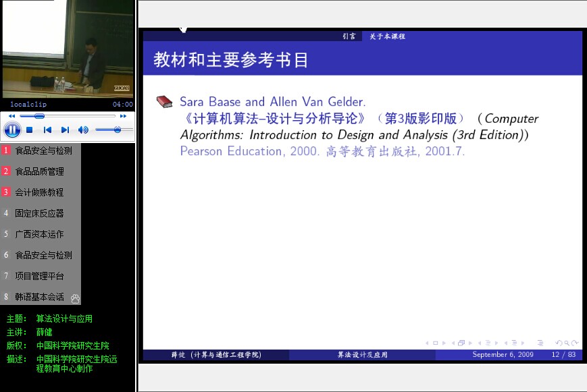Image resolution: width=587 pixels, height=392 pixels.
Task: Click the localclip title text
Action: tap(28, 105)
